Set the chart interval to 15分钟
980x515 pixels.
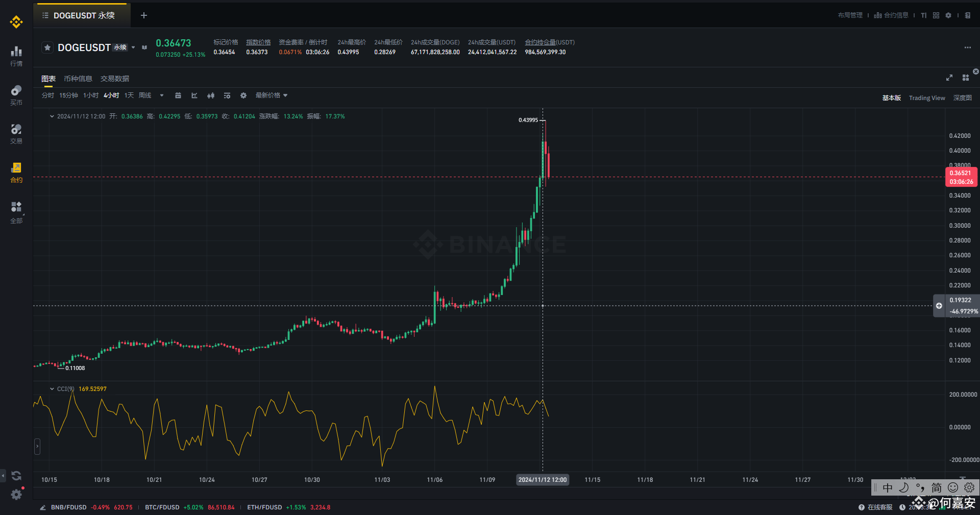tap(68, 95)
